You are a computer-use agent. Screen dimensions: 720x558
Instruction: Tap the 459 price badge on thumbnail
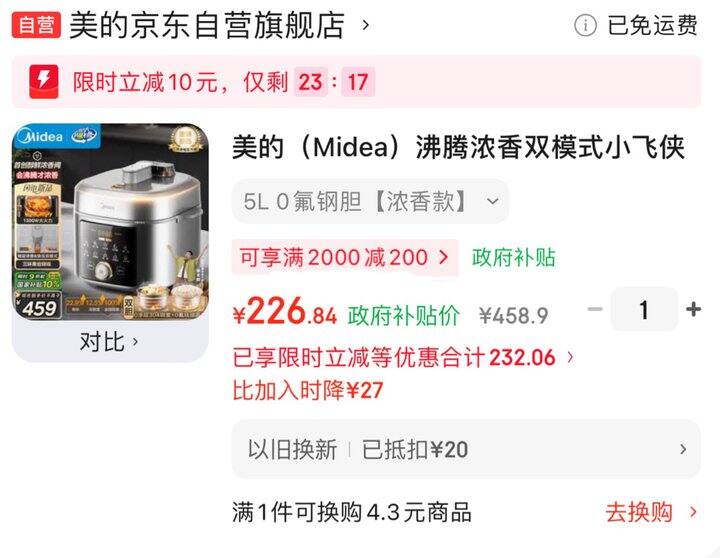pyautogui.click(x=37, y=307)
